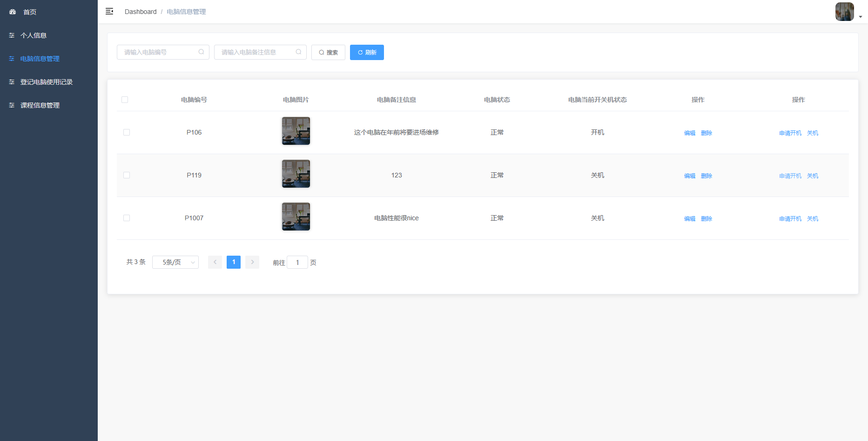The height and width of the screenshot is (441, 868).
Task: Collapse the sidebar using the hamburger icon
Action: tap(109, 11)
